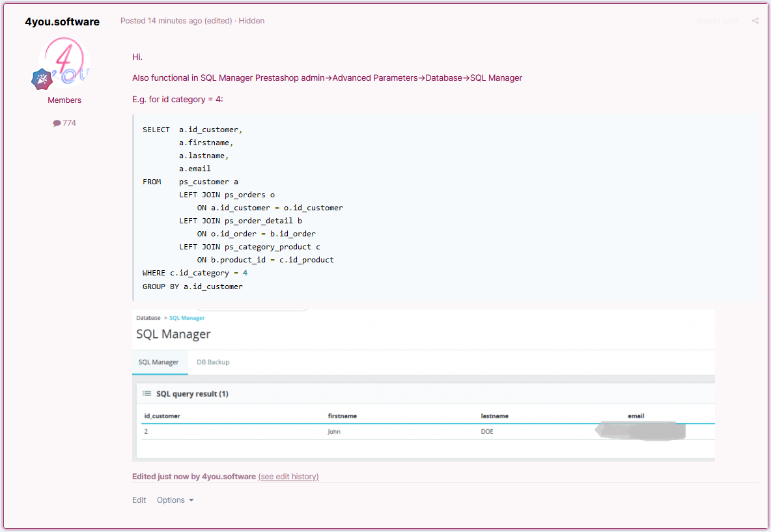Click the SQL query result (1) heading
The width and height of the screenshot is (771, 532).
click(192, 394)
